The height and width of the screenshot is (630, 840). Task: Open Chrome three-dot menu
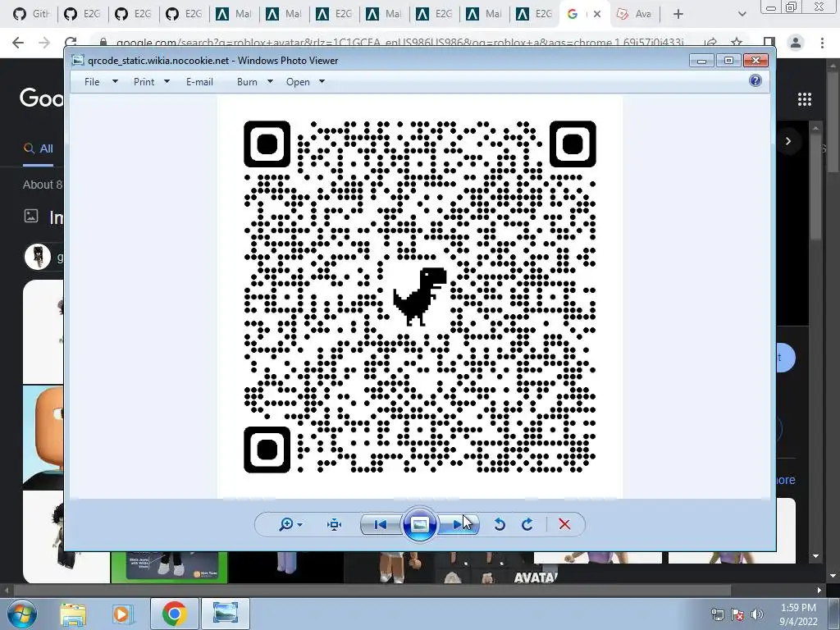pos(822,43)
